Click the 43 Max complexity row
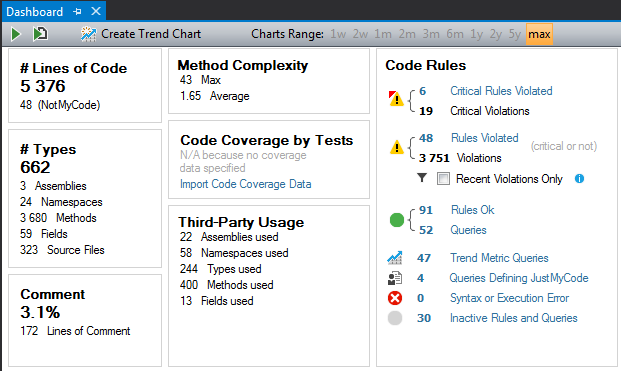This screenshot has width=621, height=371. click(x=200, y=80)
